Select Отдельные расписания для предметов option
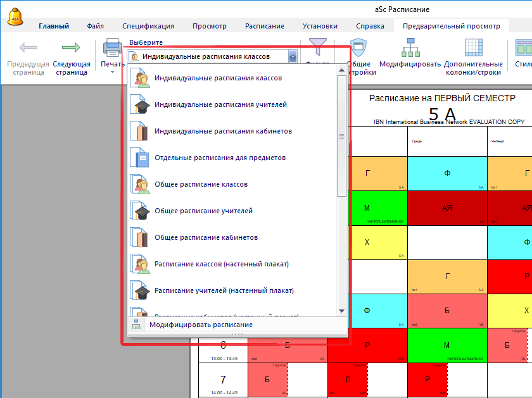This screenshot has height=398, width=532. (220, 158)
